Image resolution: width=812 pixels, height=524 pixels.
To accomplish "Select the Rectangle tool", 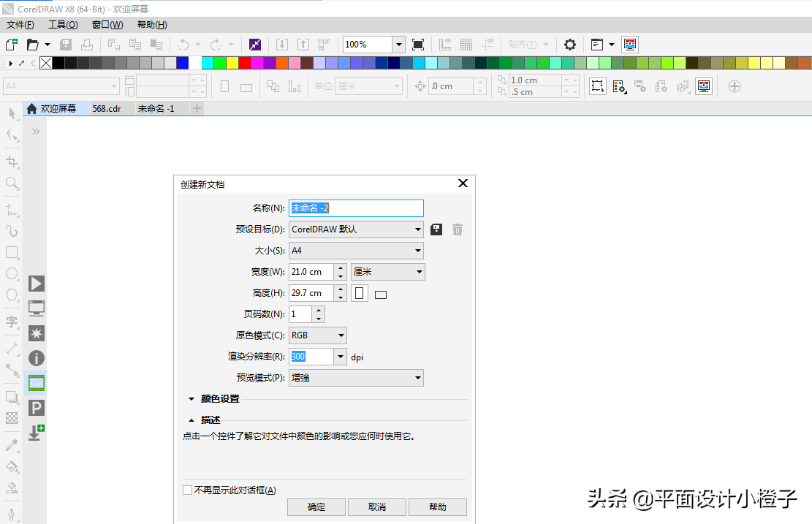I will pos(12,253).
